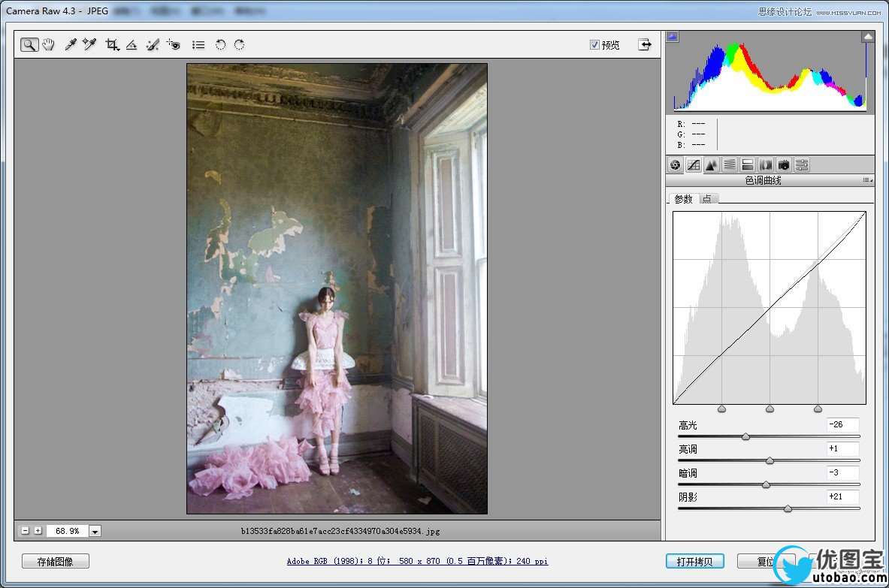The image size is (889, 588).
Task: Click the 阴影 value field showing +21
Action: coord(842,496)
